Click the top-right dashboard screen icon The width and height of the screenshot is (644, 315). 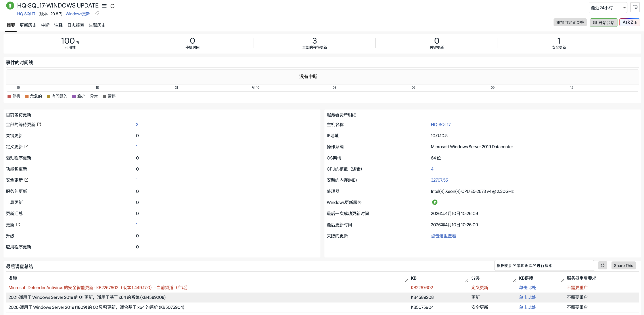coord(635,8)
